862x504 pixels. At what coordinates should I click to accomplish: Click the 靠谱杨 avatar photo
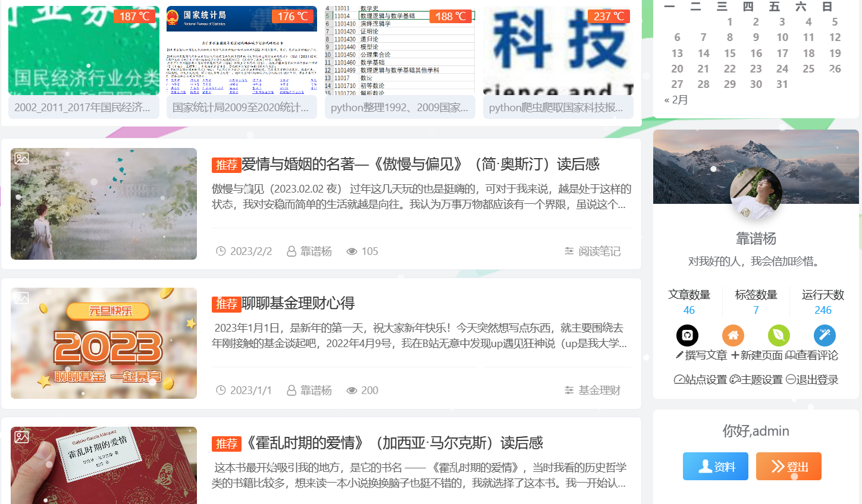(x=756, y=193)
